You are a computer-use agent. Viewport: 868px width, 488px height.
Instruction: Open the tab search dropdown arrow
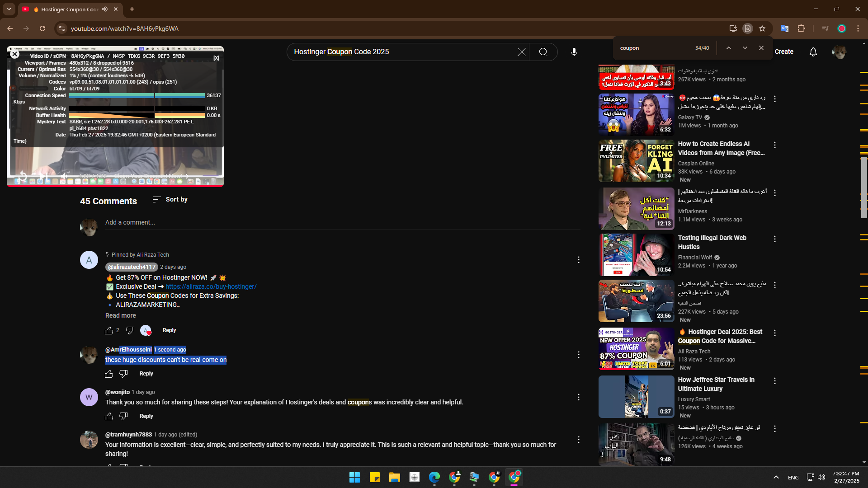[x=9, y=9]
